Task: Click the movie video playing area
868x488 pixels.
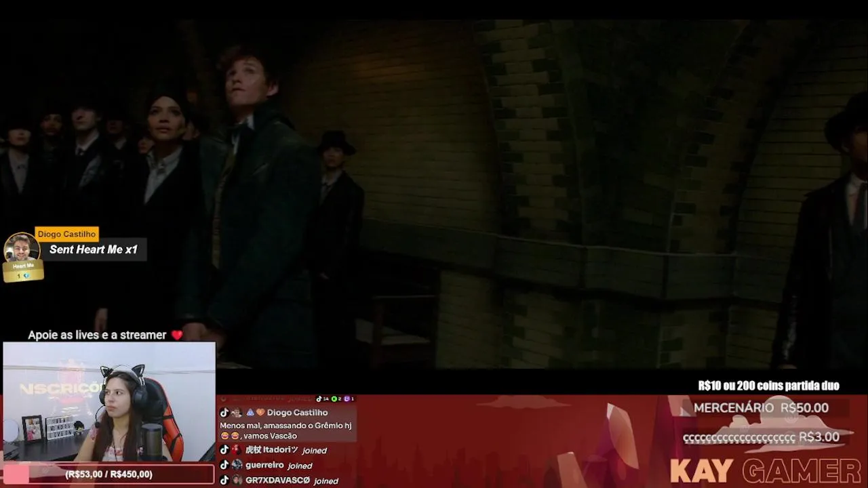Action: pyautogui.click(x=434, y=195)
